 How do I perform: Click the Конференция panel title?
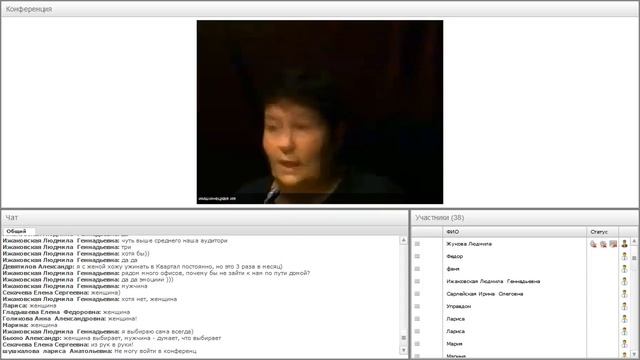coord(29,9)
